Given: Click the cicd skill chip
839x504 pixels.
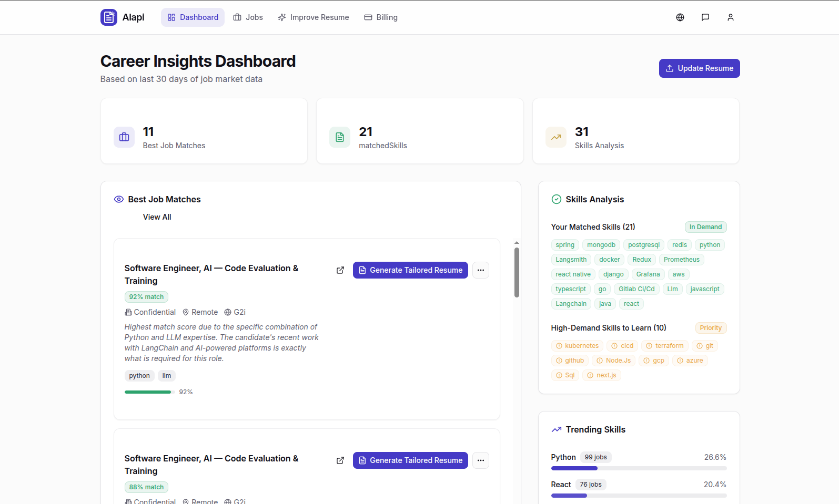Looking at the screenshot, I should (622, 346).
